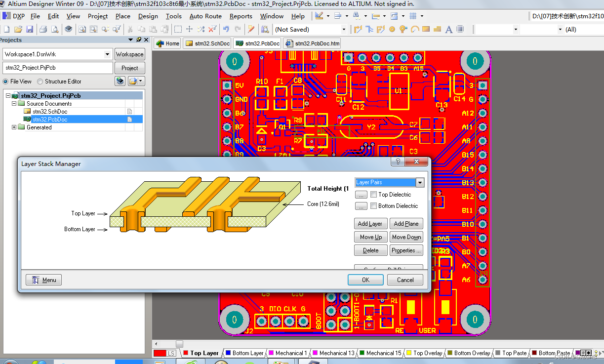Open the Projects panel options dropdown arrow
The height and width of the screenshot is (364, 604).
coord(130,40)
